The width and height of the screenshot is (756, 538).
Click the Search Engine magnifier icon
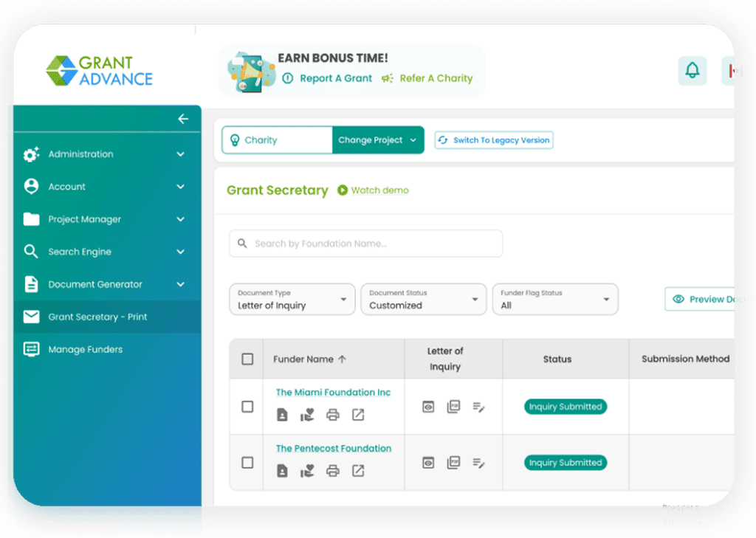[x=31, y=252]
